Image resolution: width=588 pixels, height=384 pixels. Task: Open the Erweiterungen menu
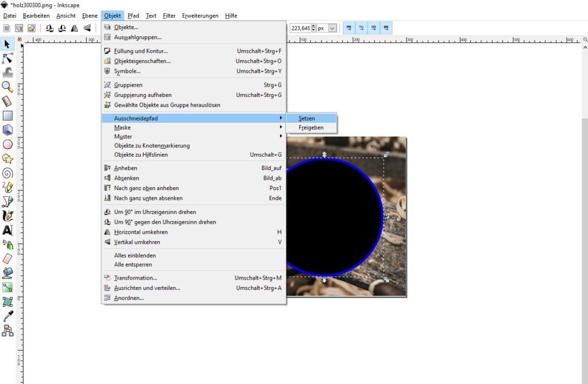200,15
